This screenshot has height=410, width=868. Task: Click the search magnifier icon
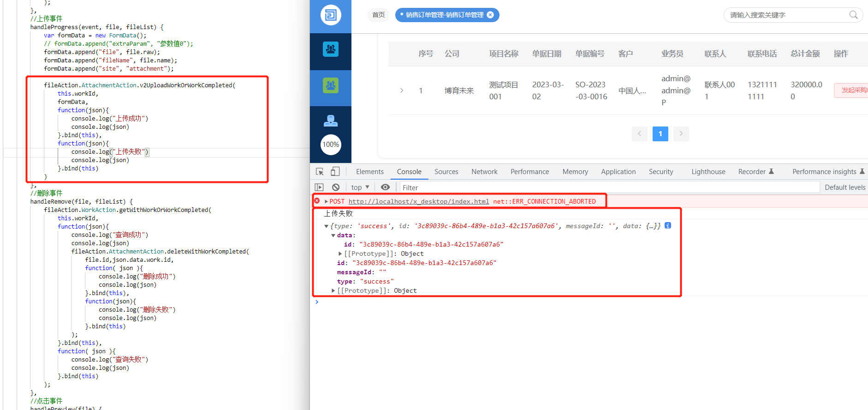coord(853,15)
